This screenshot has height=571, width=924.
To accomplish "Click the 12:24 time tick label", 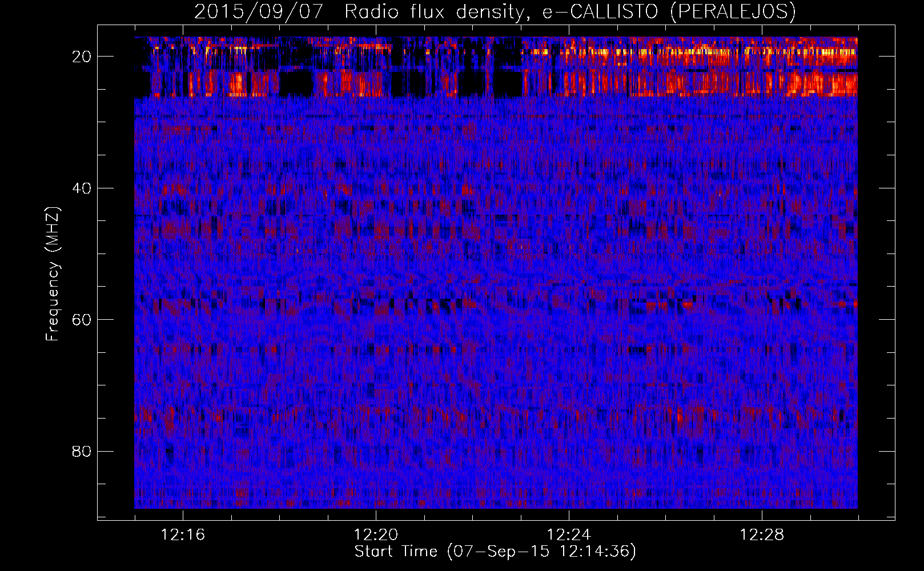I will 569,535.
